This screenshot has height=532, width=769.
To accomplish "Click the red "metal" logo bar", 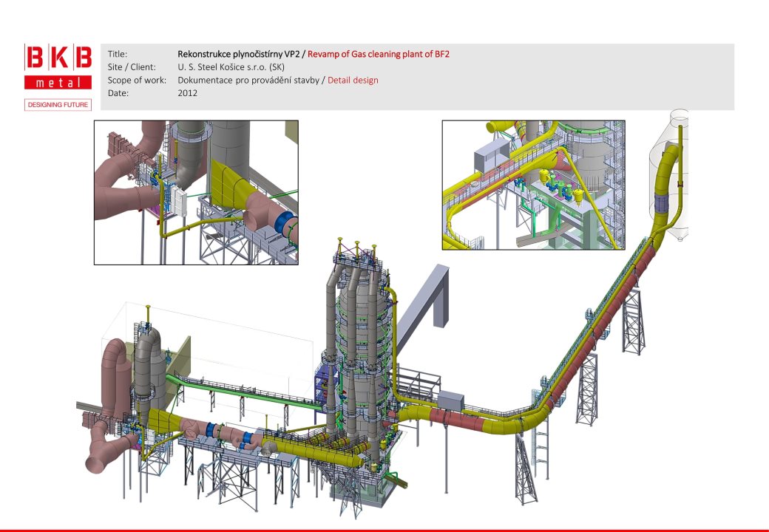I will tap(58, 82).
